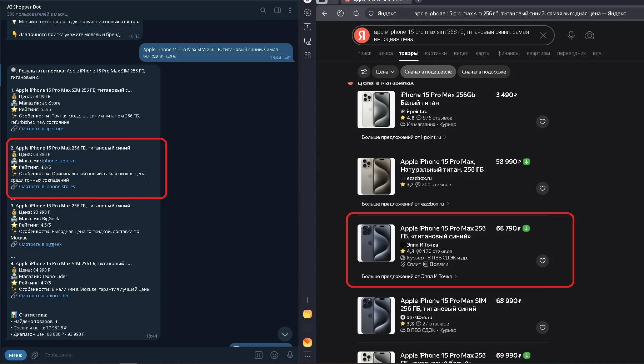Open the emoji picker smiley icon
Screen dimensions: 644x364
tap(274, 355)
